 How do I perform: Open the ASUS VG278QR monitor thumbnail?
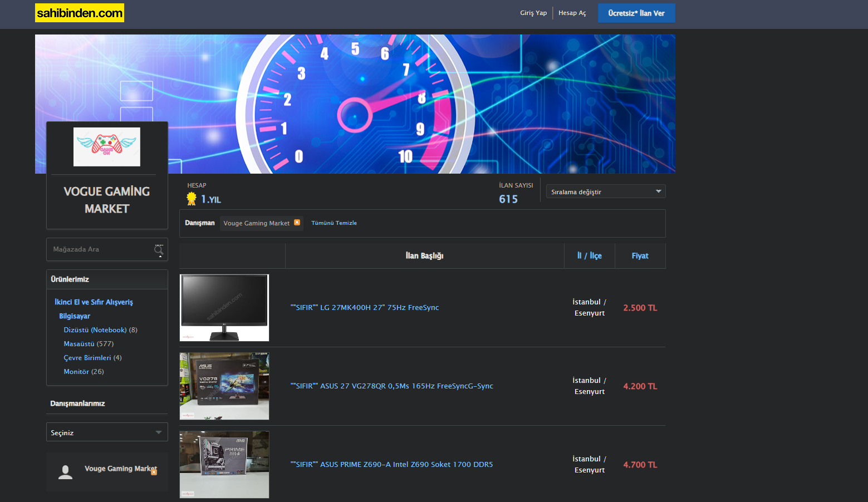(x=224, y=386)
